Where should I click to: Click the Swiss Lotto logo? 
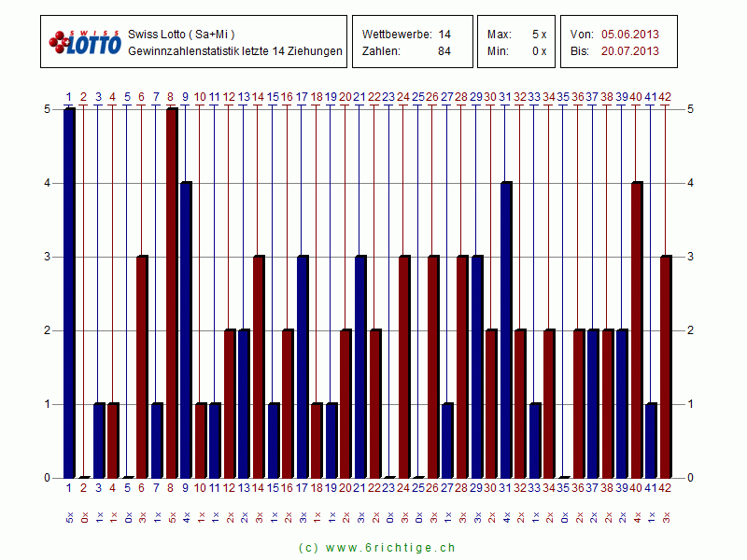(85, 42)
